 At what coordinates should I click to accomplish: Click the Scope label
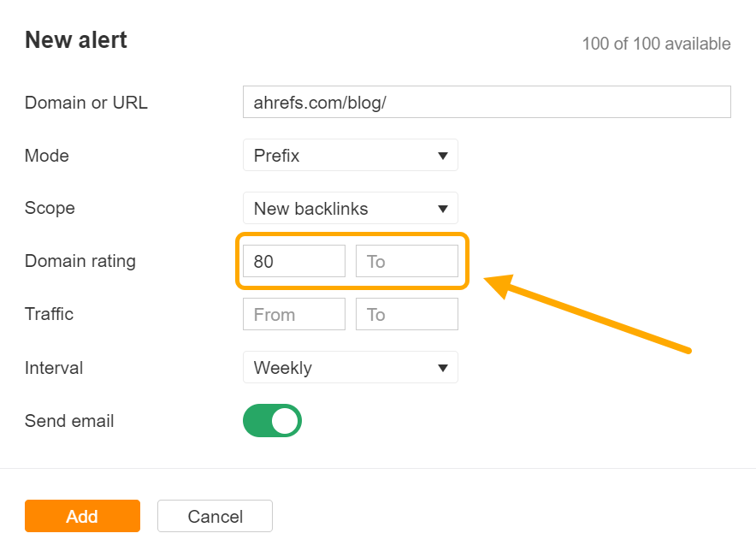click(50, 208)
